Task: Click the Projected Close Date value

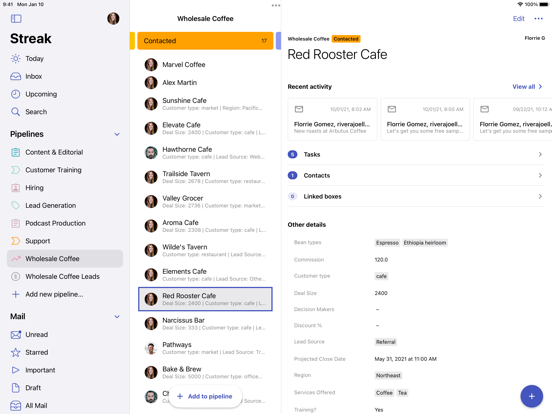Action: (x=405, y=359)
